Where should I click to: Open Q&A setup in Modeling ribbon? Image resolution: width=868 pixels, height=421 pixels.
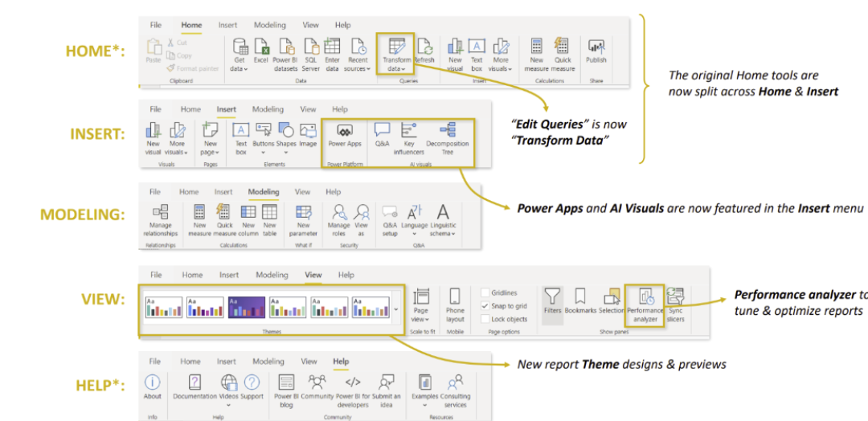(391, 221)
